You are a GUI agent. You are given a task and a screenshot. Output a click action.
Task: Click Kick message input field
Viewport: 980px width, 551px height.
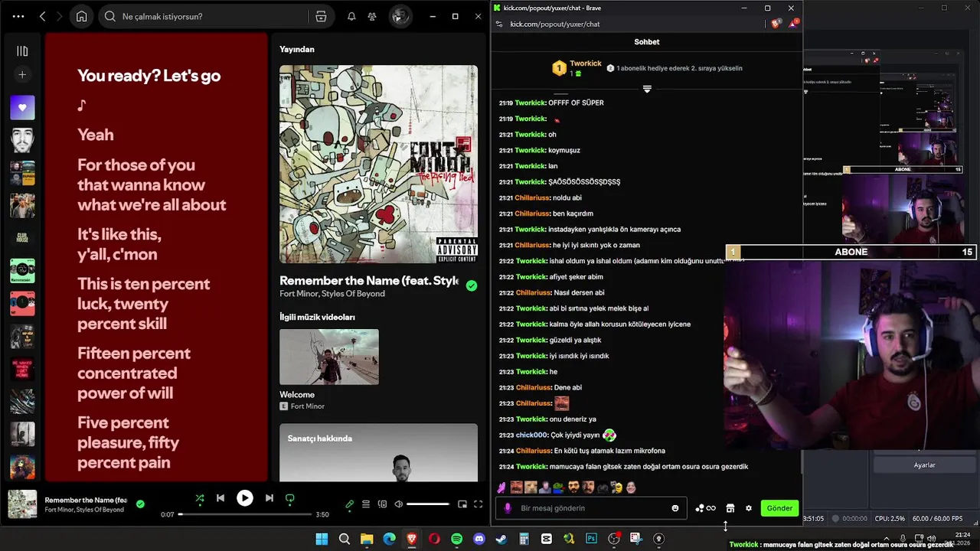pyautogui.click(x=590, y=508)
